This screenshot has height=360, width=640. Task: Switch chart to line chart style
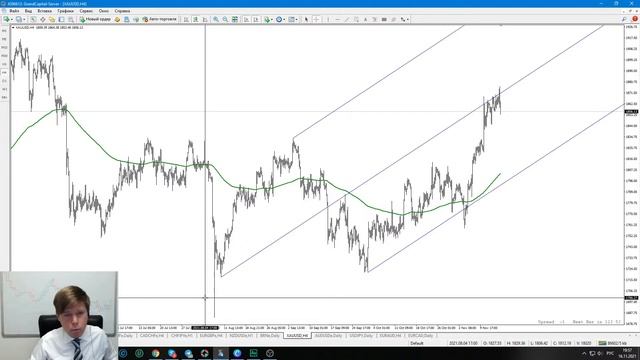(x=205, y=19)
